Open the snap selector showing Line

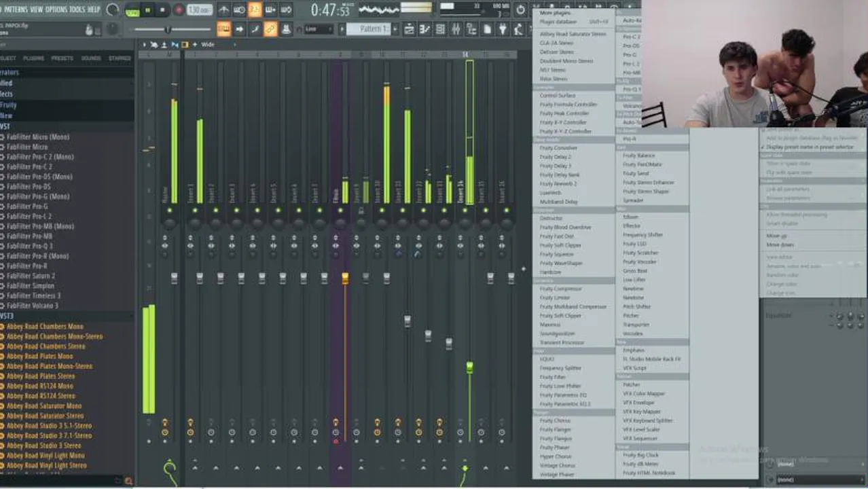pos(318,29)
